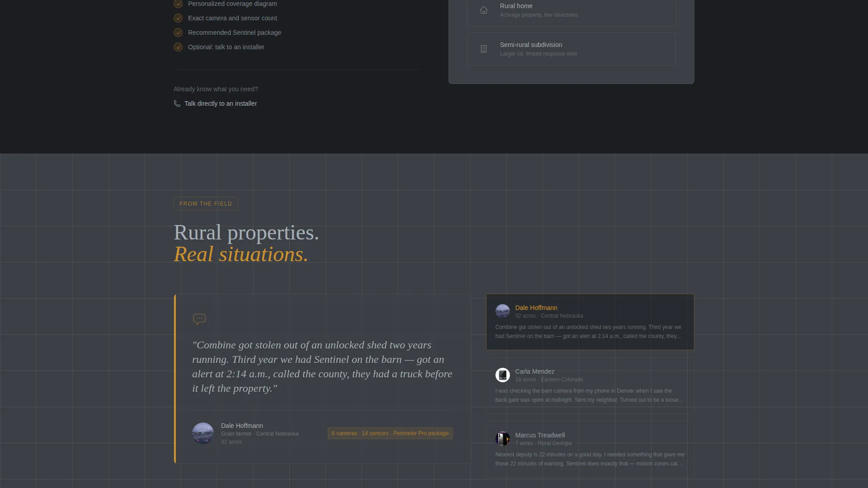Click the italic heading 'Real situations.'

pos(241,254)
